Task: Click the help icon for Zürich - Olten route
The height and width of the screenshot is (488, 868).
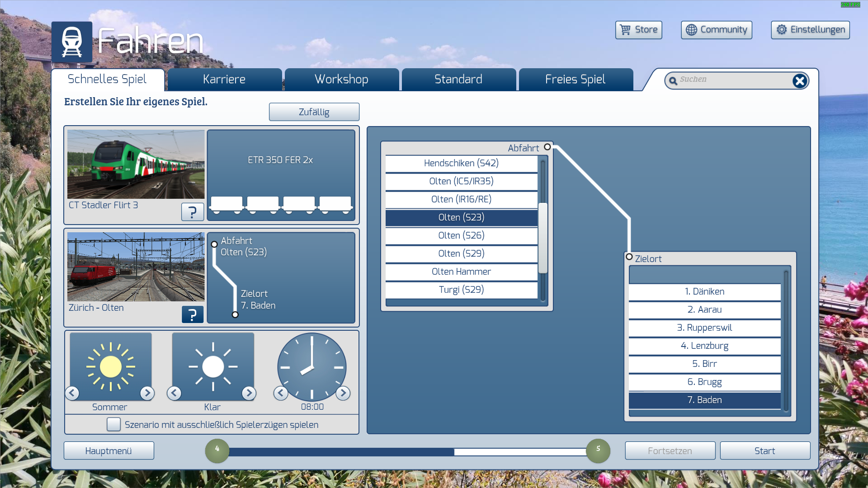Action: pyautogui.click(x=192, y=314)
